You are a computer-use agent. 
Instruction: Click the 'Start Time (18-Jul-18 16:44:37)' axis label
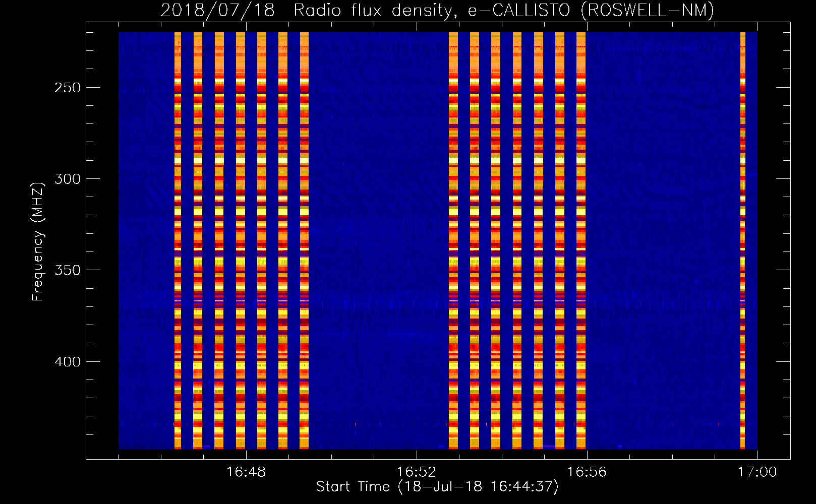[437, 487]
